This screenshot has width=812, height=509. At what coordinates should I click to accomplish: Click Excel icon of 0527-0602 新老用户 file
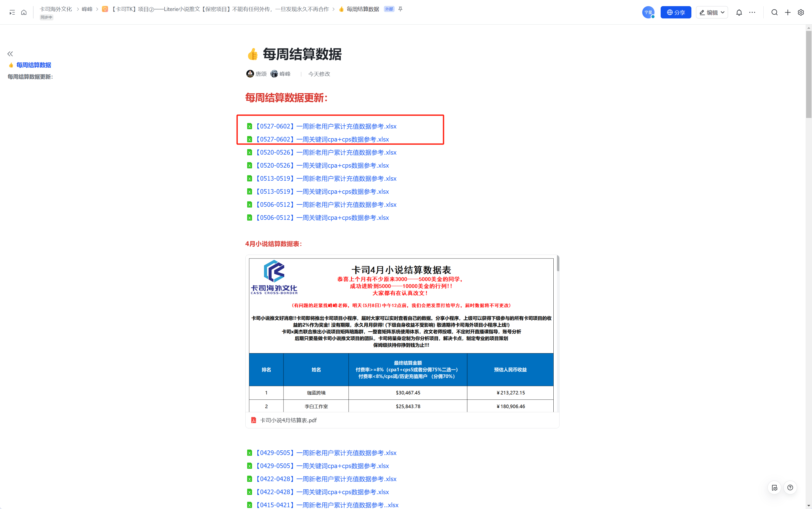pos(250,126)
